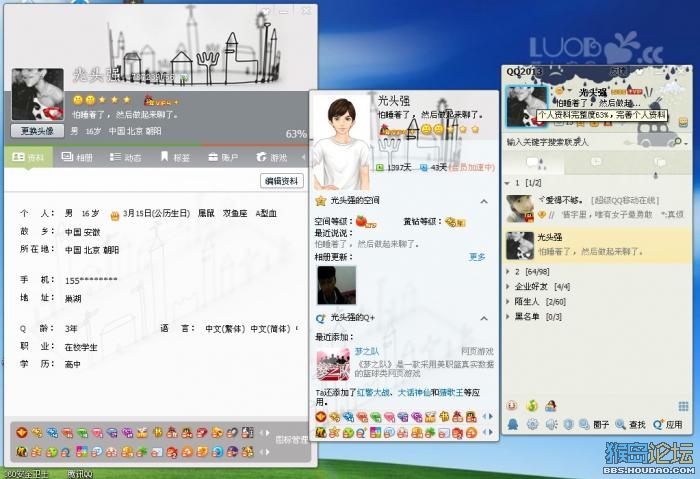
Task: Click the 梦之队 game thumbnail
Action: 333,364
